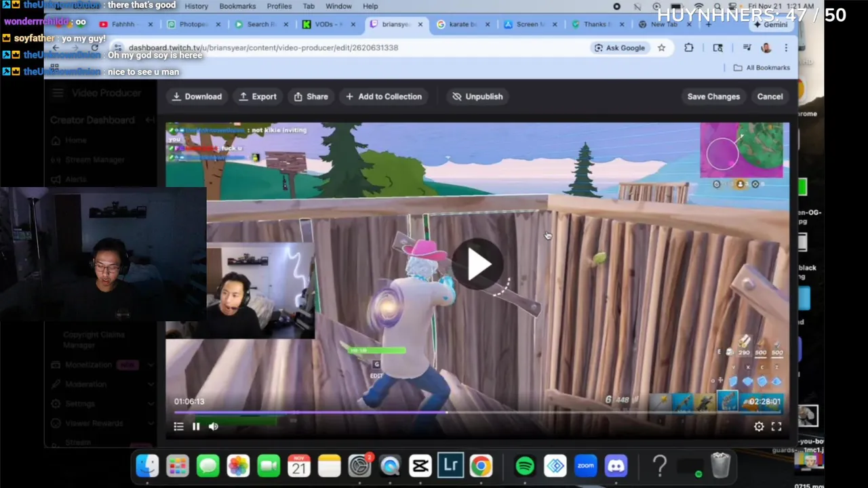Open Lightroom from the dock
868x488 pixels.
[450, 466]
